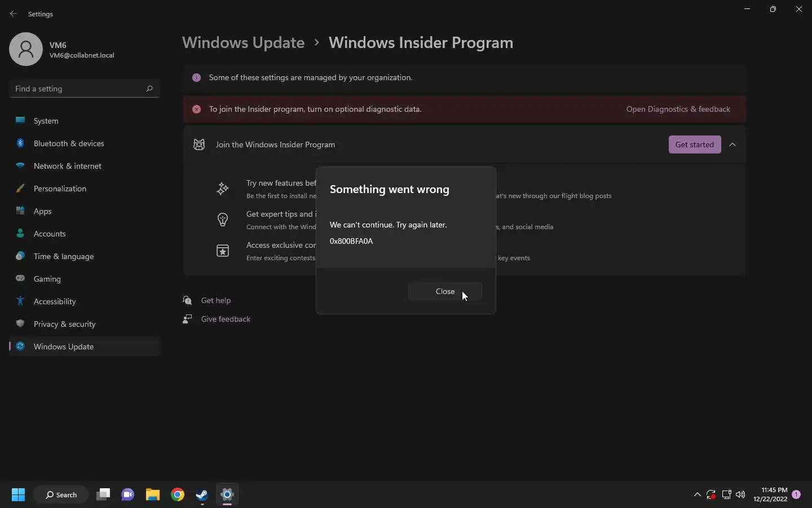Viewport: 812px width, 508px height.
Task: Click the VM6 user avatar icon
Action: [x=26, y=49]
